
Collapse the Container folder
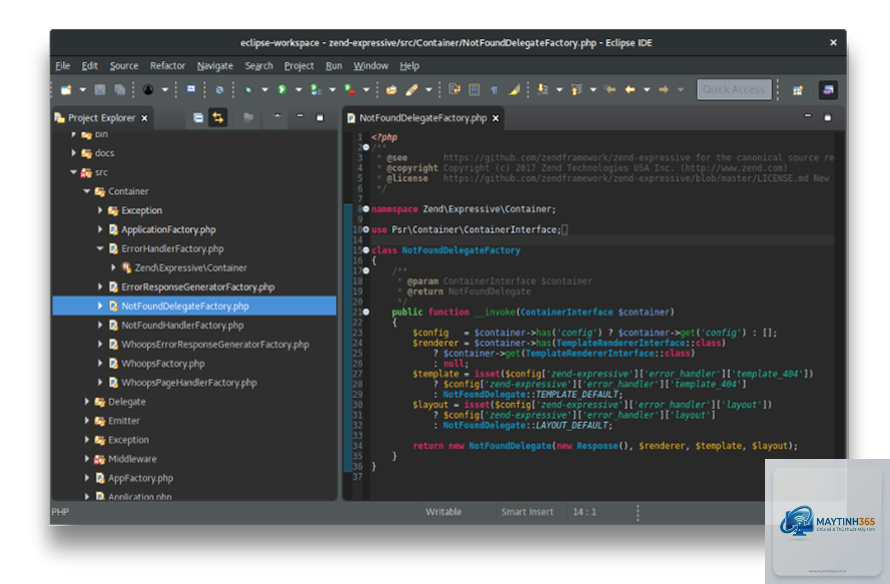(87, 191)
